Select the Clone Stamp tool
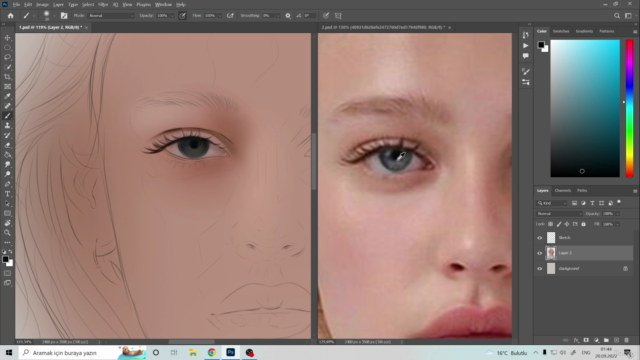640x360 pixels. coord(7,126)
